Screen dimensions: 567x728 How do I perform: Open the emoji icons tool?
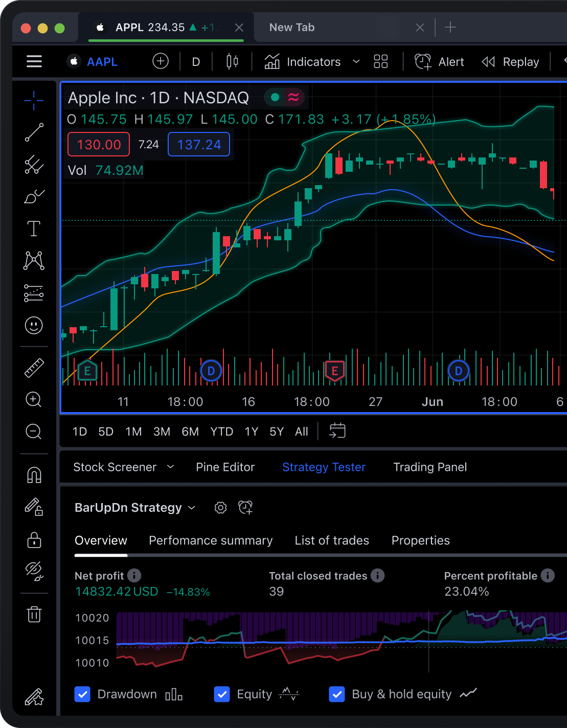(34, 325)
